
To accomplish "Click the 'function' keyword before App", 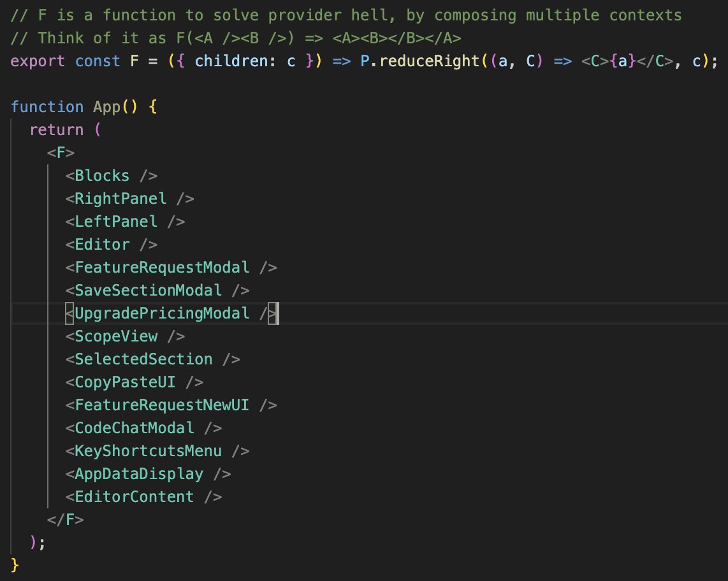I will [47, 107].
